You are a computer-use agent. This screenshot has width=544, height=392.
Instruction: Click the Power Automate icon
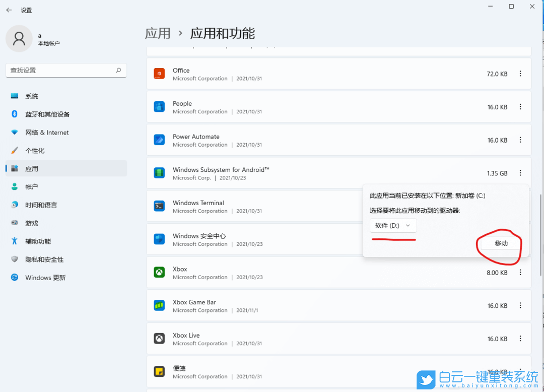pyautogui.click(x=160, y=140)
